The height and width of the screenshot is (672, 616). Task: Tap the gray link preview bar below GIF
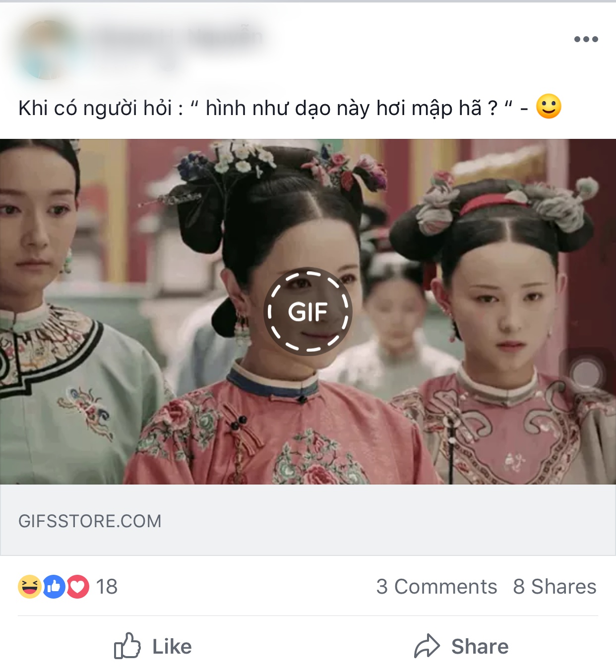pos(308,520)
